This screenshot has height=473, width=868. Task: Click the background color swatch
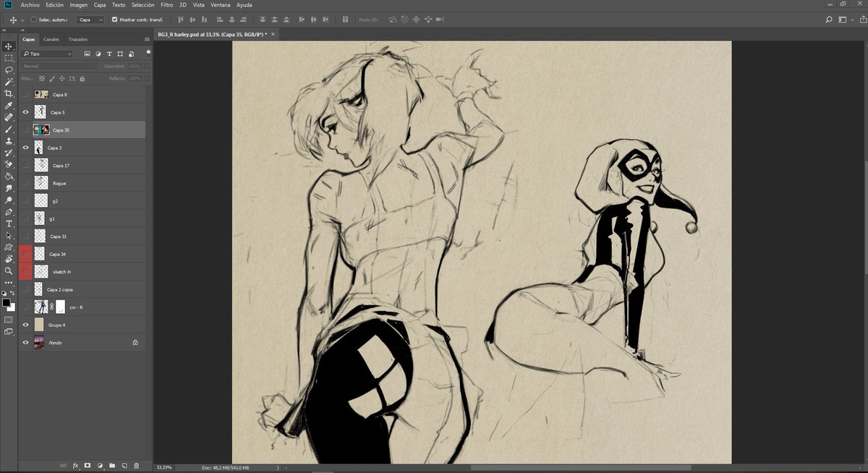tap(11, 307)
